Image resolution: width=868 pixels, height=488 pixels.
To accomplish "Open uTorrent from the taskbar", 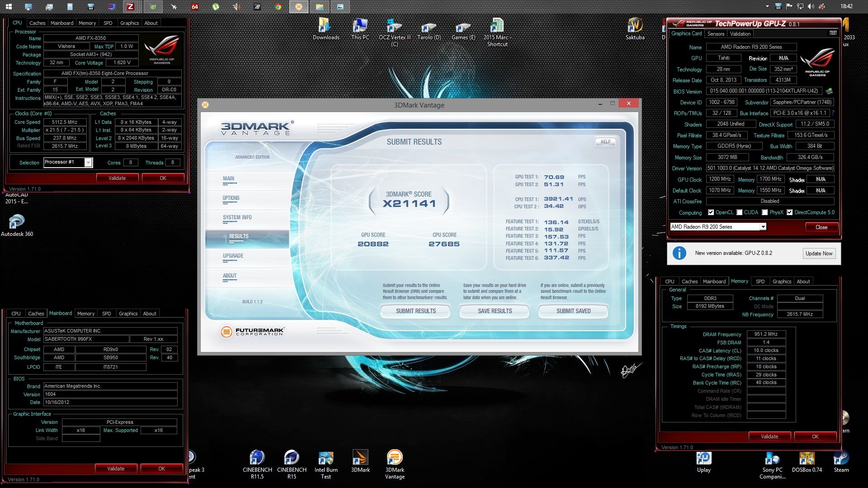I will click(216, 6).
